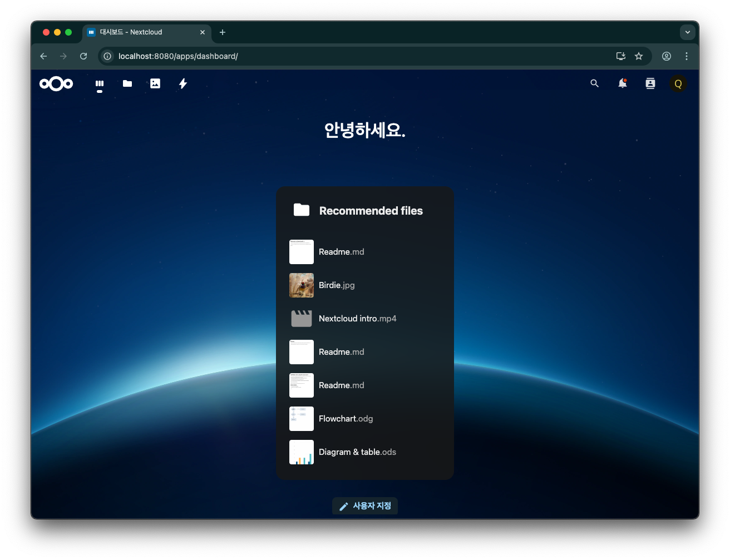Open the Dashboard app icon

100,83
